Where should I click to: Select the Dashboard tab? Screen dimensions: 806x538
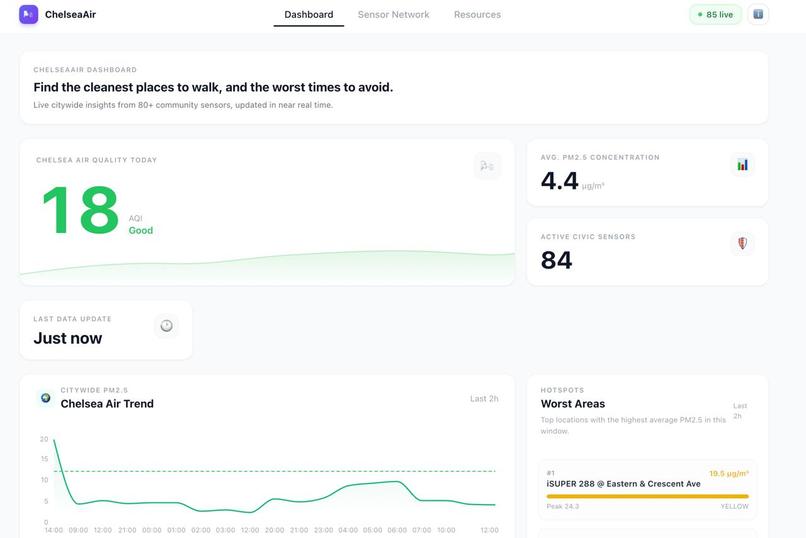(x=308, y=14)
